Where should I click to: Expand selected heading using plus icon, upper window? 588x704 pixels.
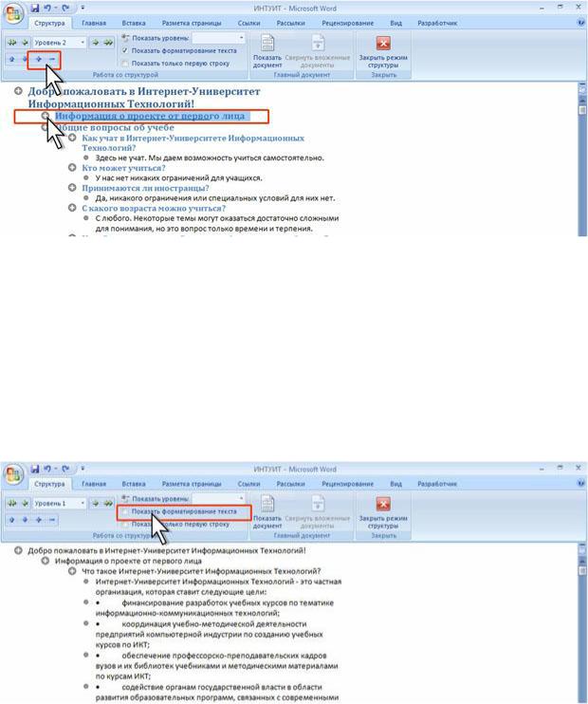point(39,59)
